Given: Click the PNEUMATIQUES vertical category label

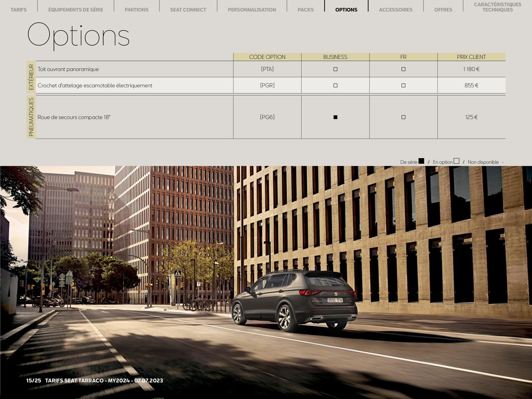Looking at the screenshot, I should pyautogui.click(x=31, y=117).
